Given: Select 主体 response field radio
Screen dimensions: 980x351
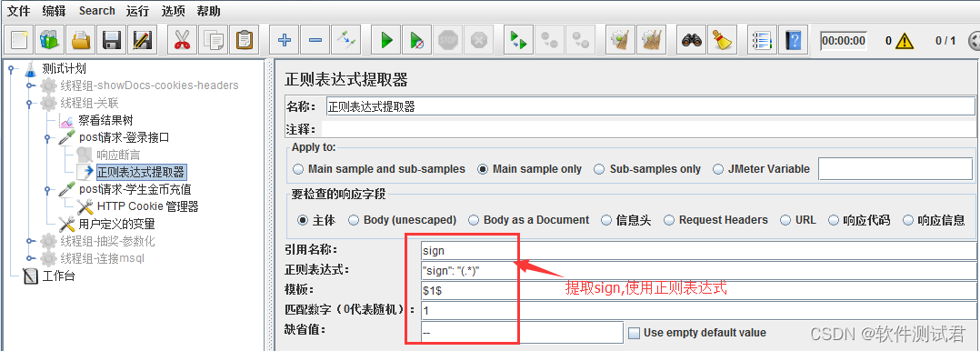Looking at the screenshot, I should (x=303, y=220).
